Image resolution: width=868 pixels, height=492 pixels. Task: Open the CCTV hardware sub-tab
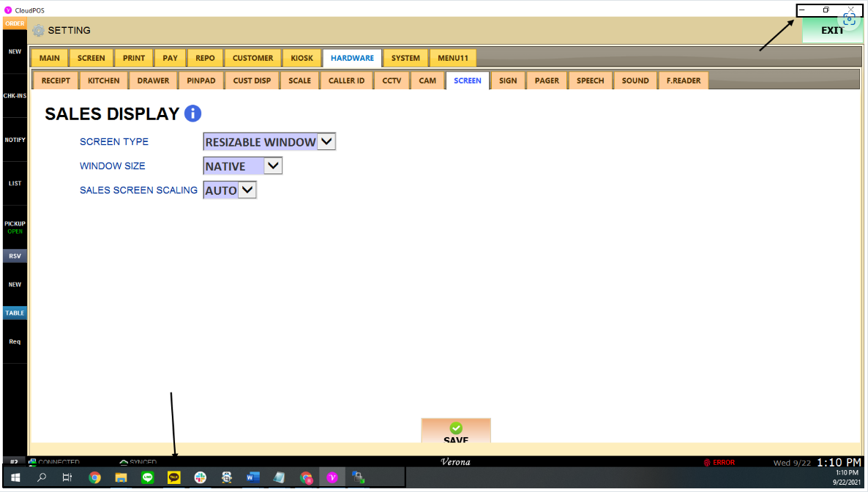click(392, 81)
